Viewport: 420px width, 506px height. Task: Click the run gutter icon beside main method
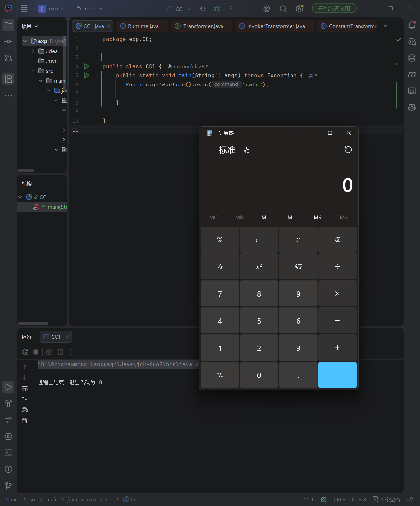tap(86, 75)
